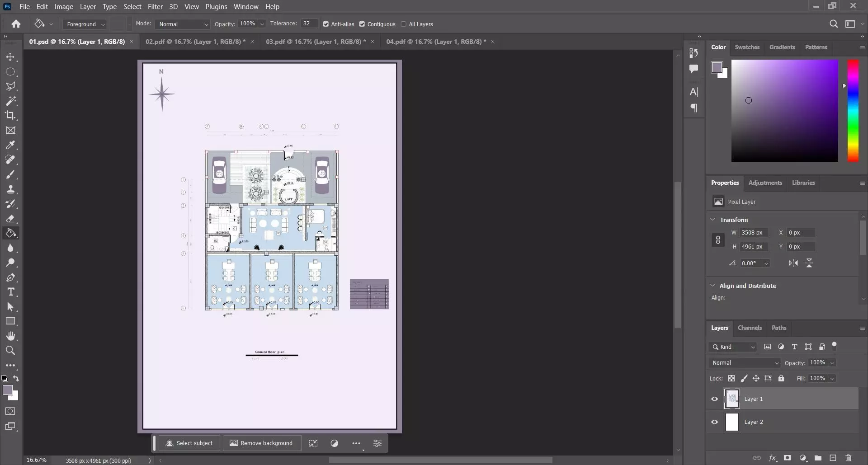The width and height of the screenshot is (868, 465).
Task: Collapse the Align and Distribute section
Action: point(713,286)
